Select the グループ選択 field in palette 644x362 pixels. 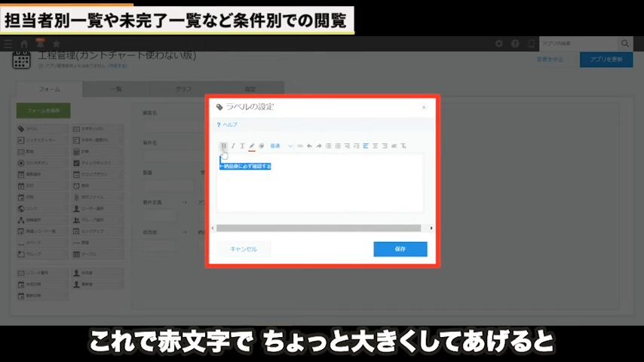[x=98, y=219]
